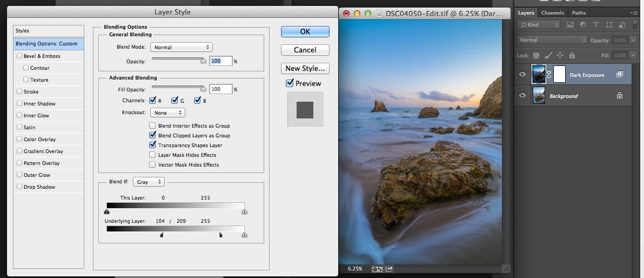The width and height of the screenshot is (644, 278).
Task: Check Vector Mask Hides Effects
Action: (152, 165)
